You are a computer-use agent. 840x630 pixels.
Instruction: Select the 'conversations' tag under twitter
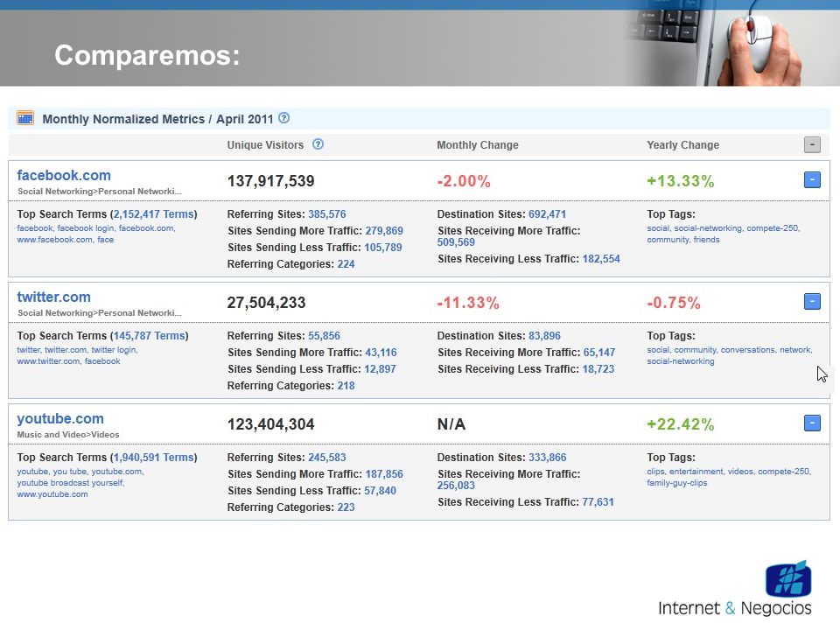click(747, 350)
